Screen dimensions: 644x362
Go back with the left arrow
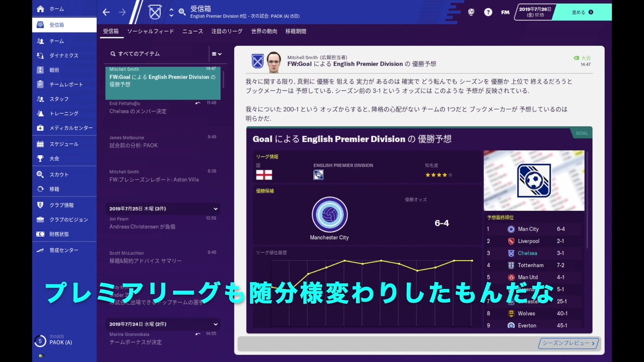pos(106,12)
